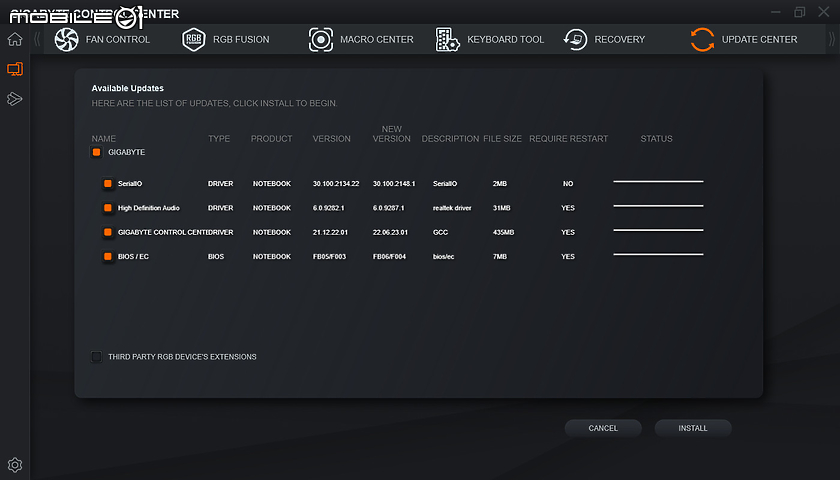840x480 pixels.
Task: Click the INSTALL button
Action: (x=693, y=428)
